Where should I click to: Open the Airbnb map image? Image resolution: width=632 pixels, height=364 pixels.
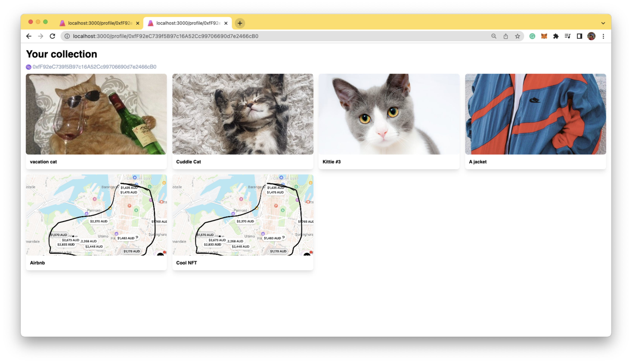point(96,215)
